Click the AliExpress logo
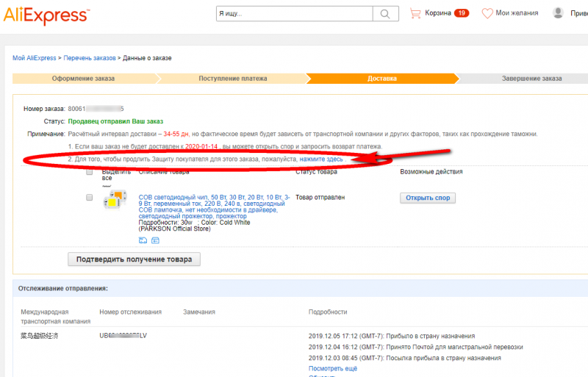This screenshot has height=377, width=588. pyautogui.click(x=47, y=13)
